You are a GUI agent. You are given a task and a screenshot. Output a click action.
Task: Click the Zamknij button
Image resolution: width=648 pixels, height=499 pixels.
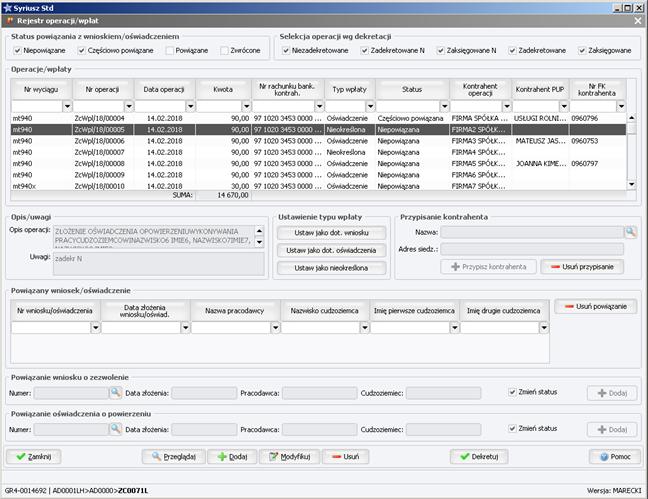tap(34, 456)
